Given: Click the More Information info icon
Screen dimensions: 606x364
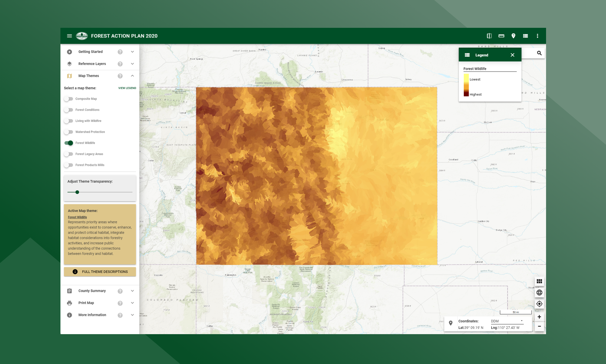Looking at the screenshot, I should click(x=70, y=315).
